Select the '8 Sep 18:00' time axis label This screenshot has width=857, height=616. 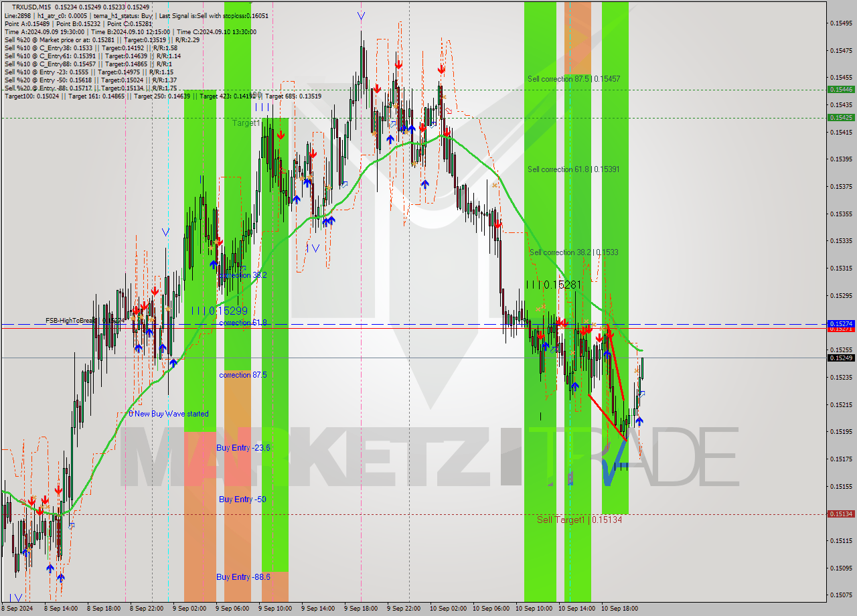(103, 609)
